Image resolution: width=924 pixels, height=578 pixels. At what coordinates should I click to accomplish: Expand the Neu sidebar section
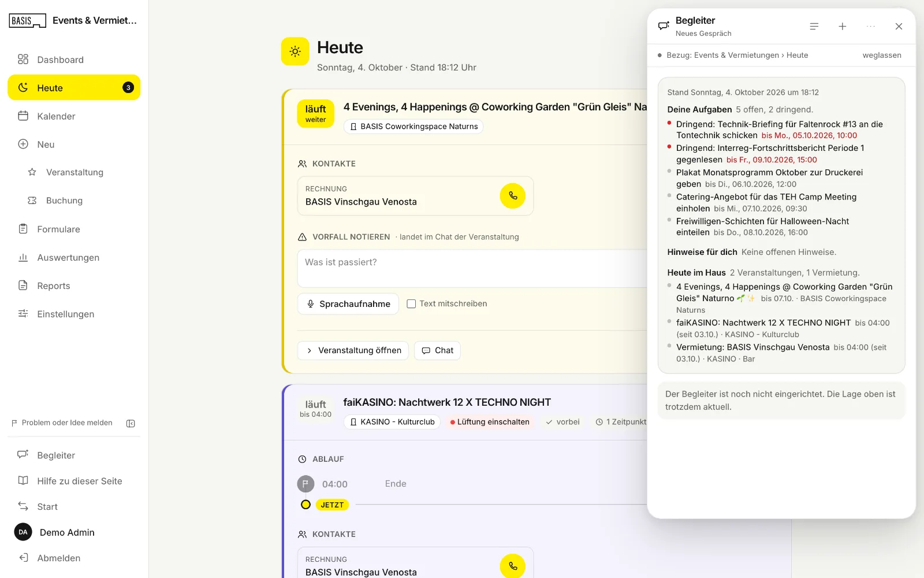74,144
